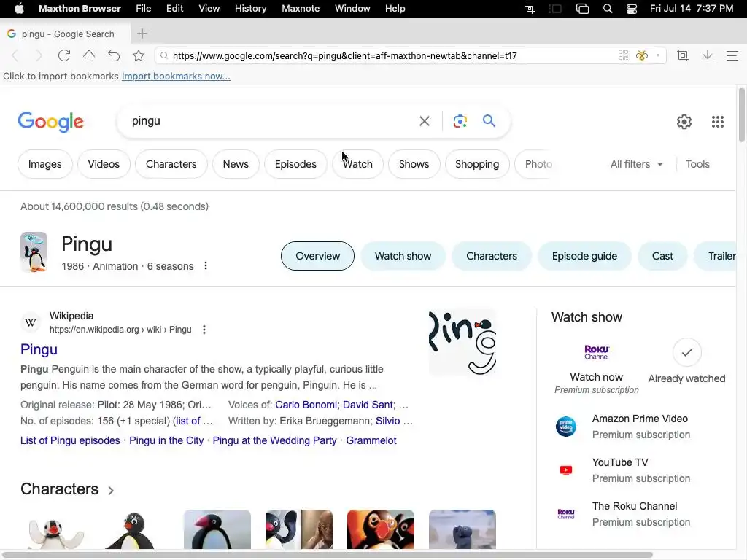747x560 pixels.
Task: Expand Characters section with chevron arrow
Action: pos(111,491)
